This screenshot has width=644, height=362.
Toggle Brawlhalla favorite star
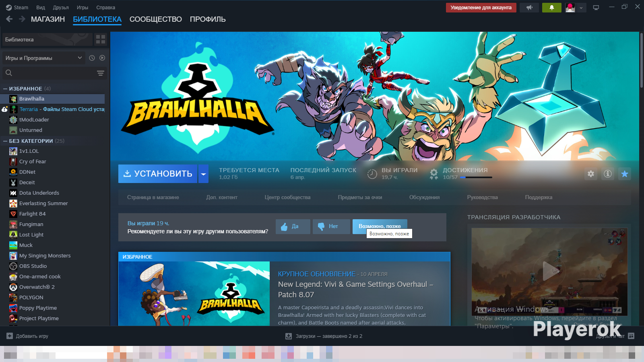coord(625,174)
